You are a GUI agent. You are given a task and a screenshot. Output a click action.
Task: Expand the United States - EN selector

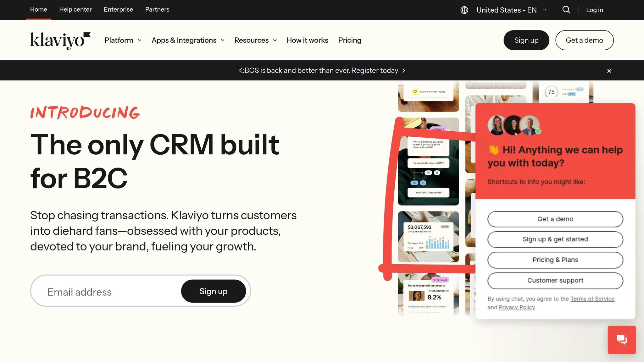511,10
